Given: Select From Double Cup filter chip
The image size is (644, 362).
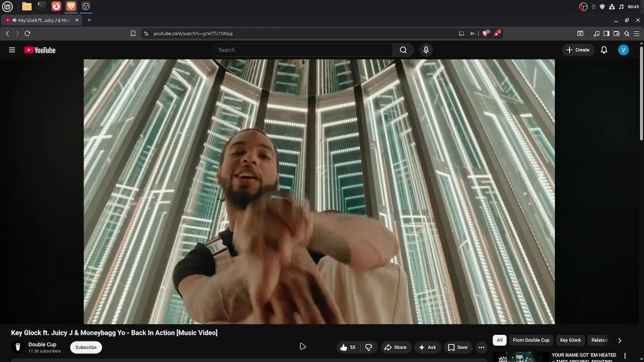Looking at the screenshot, I should click(x=531, y=340).
